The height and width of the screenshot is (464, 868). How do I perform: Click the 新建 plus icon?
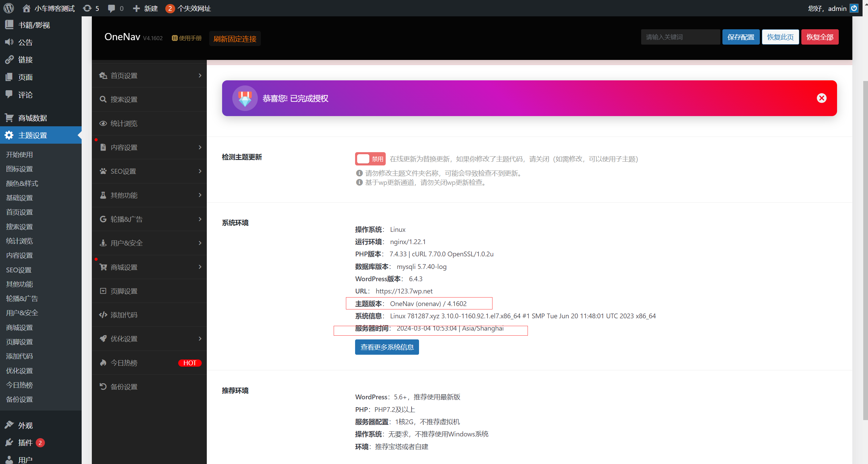pyautogui.click(x=136, y=8)
